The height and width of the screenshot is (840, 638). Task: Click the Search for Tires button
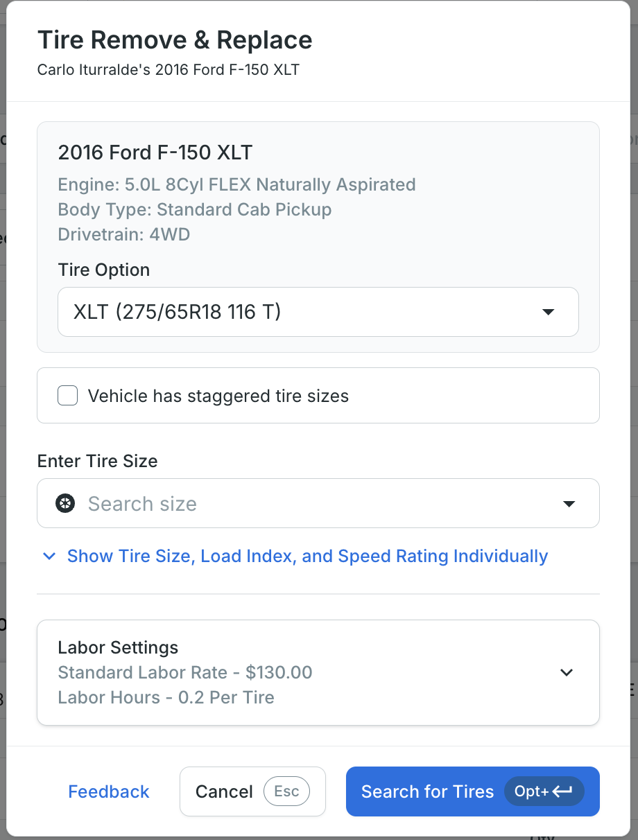[473, 791]
